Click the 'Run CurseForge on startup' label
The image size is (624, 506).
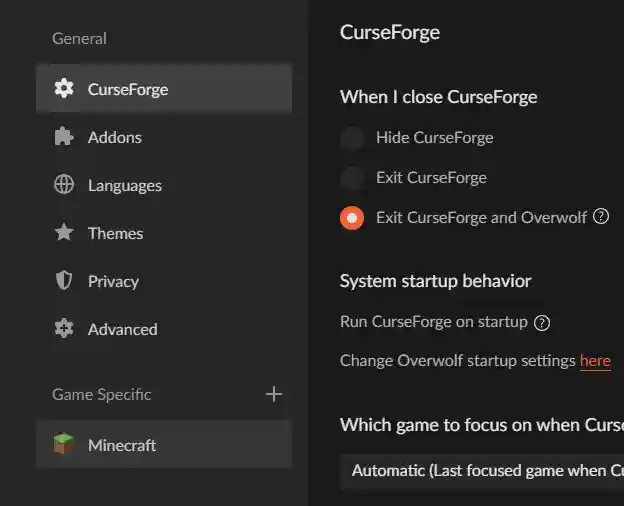(434, 322)
